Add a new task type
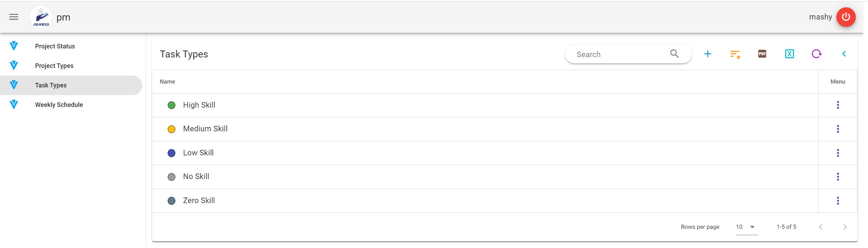868x248 pixels. 707,54
